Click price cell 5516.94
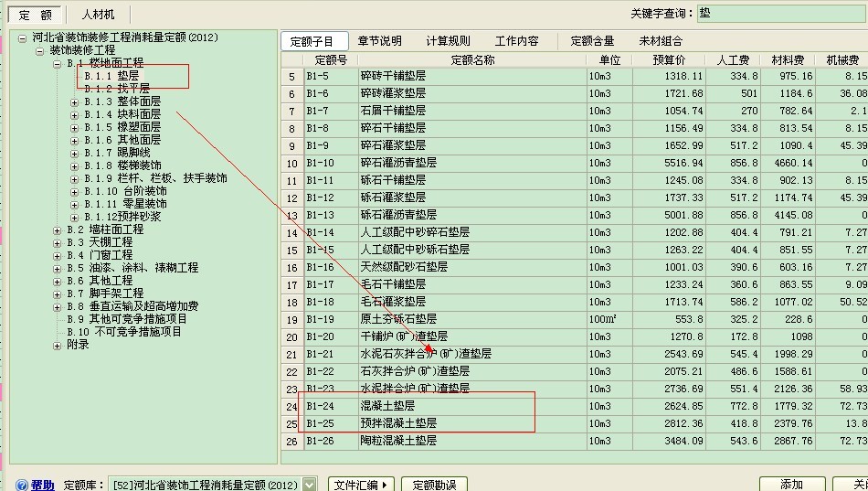868x491 pixels. (x=669, y=163)
